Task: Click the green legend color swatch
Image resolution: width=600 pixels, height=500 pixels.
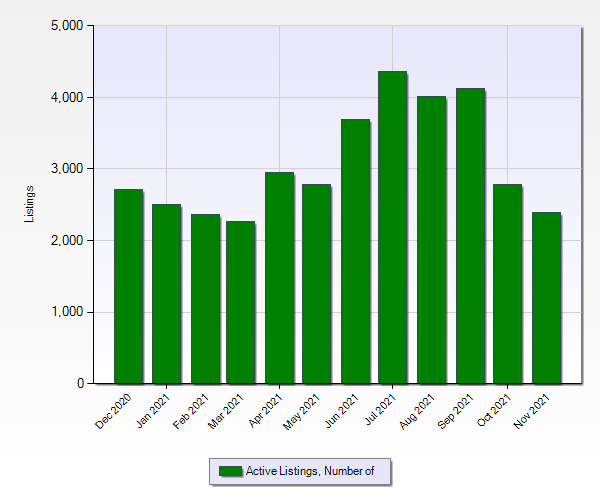Action: pyautogui.click(x=230, y=471)
